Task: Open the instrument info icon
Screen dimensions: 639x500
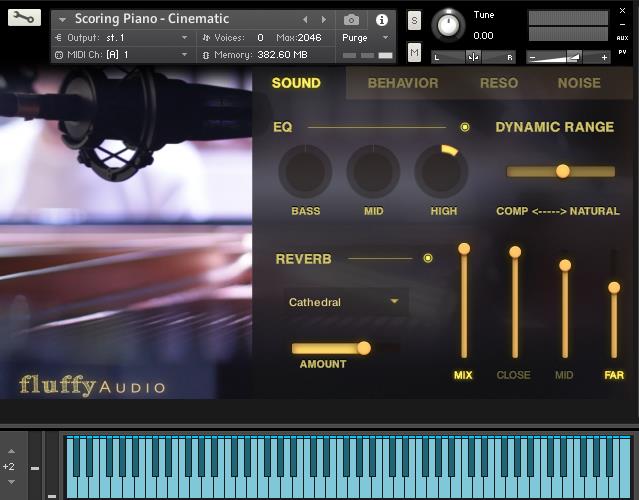Action: click(x=381, y=19)
